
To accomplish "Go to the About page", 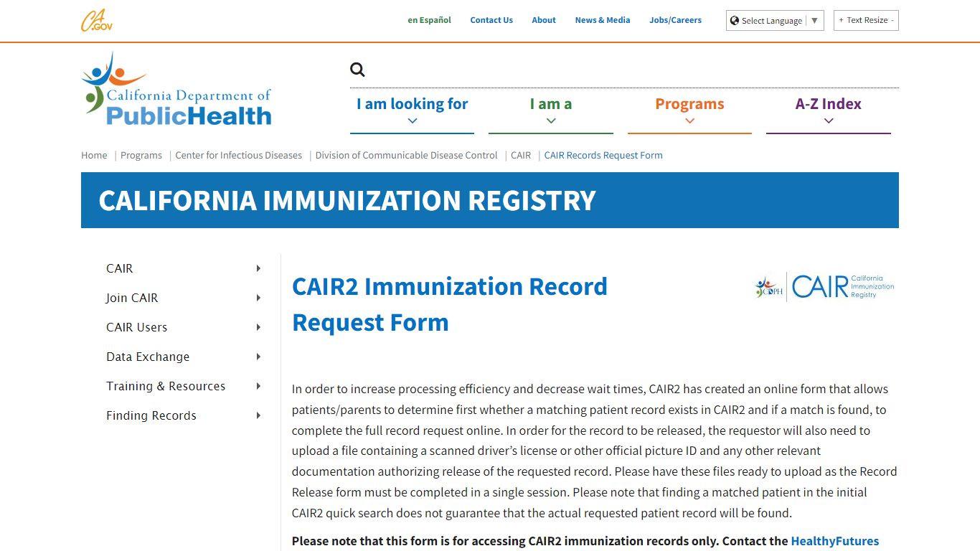I will (544, 20).
